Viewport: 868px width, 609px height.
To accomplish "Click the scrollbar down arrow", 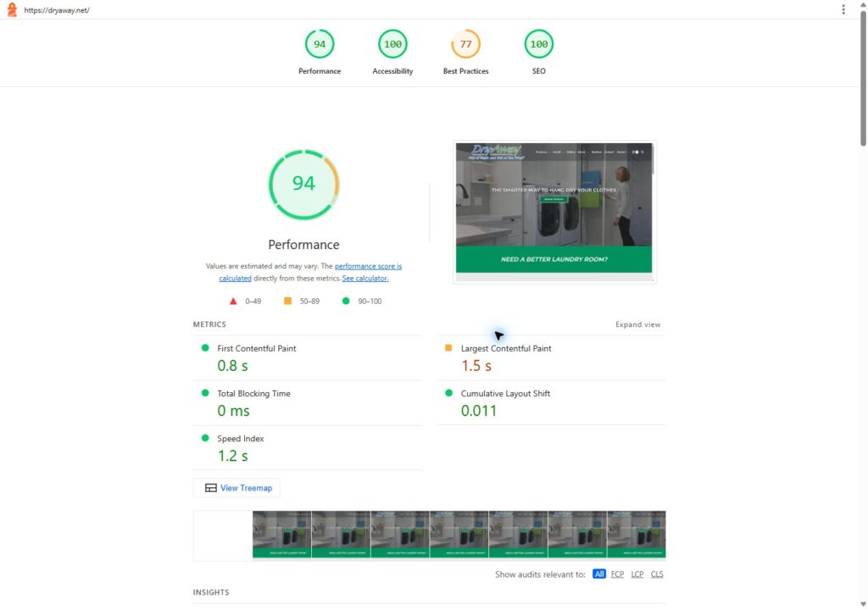I will [x=863, y=604].
